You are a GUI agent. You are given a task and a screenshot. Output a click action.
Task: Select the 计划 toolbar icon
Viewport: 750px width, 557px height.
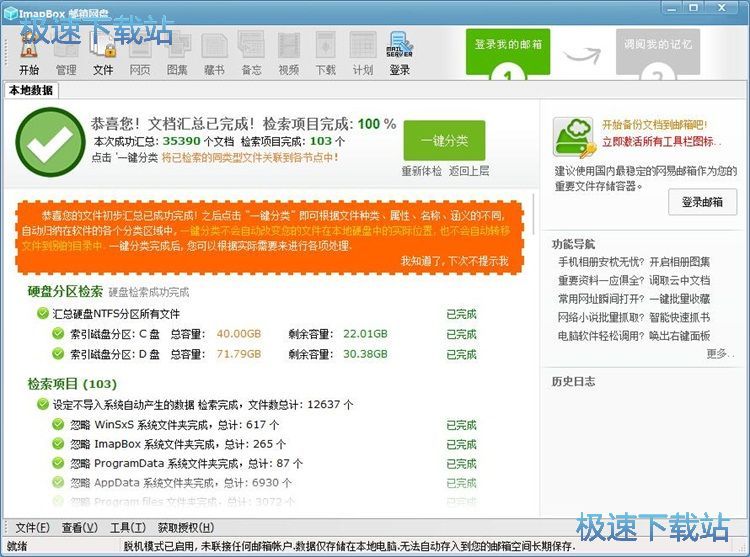click(363, 54)
